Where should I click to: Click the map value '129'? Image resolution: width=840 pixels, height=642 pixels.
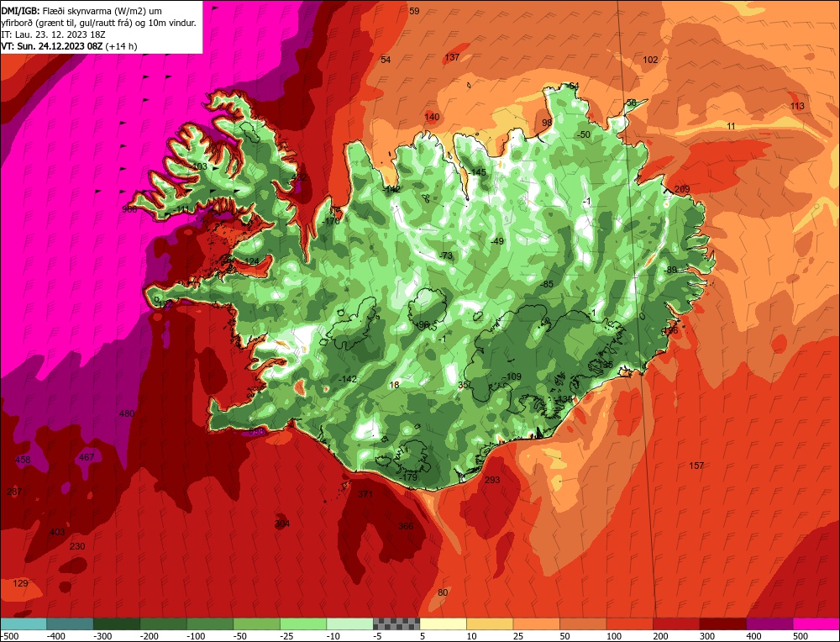(x=20, y=583)
